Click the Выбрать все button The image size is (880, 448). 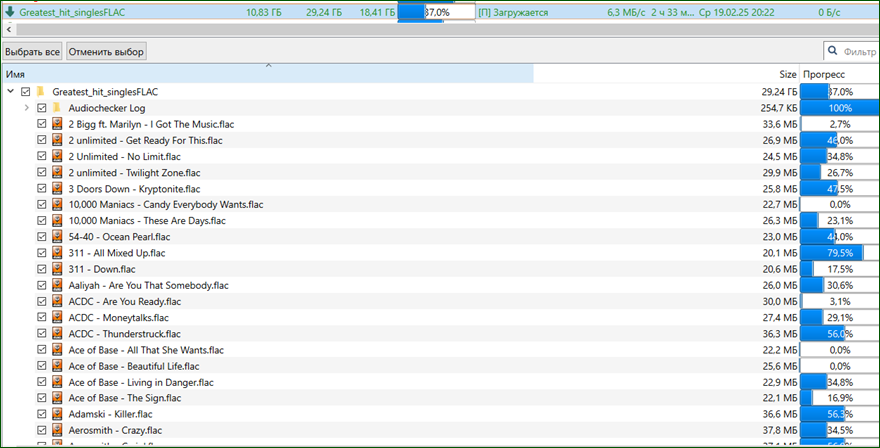tap(33, 52)
